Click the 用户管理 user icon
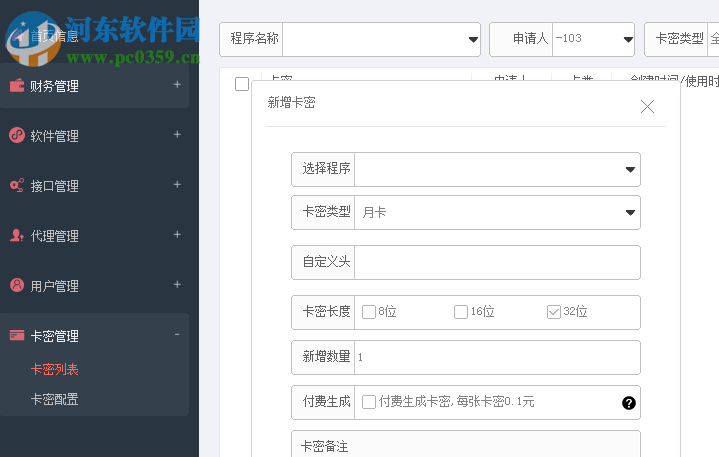 point(17,285)
